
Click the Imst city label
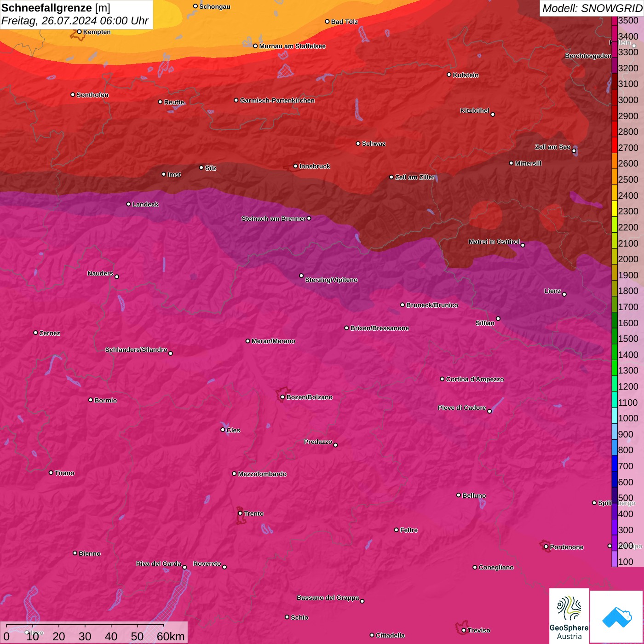click(174, 174)
